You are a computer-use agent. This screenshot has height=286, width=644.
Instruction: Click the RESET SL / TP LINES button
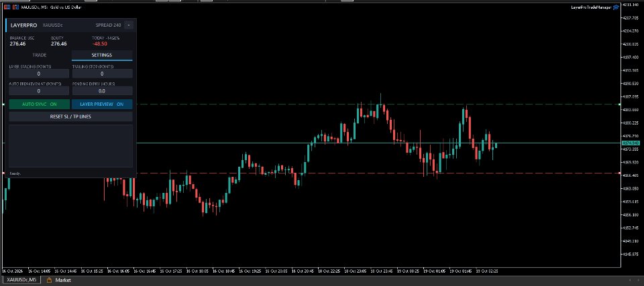coord(70,117)
